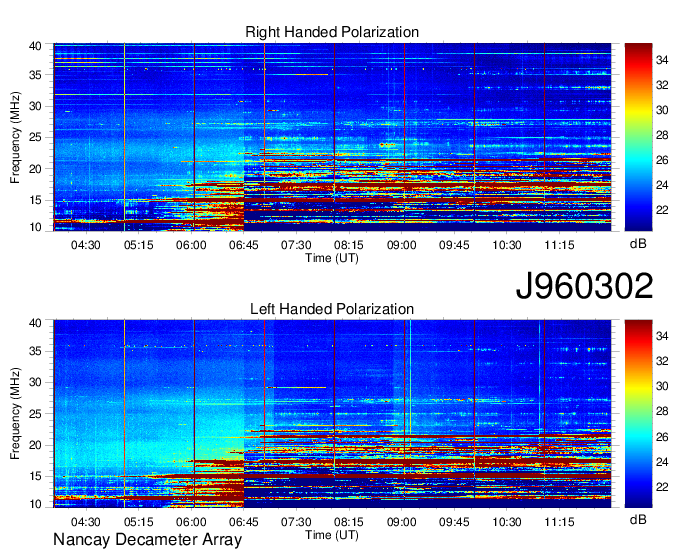Click the 05:15 tick on Left Handed time axis
680x552 pixels.
(x=139, y=522)
